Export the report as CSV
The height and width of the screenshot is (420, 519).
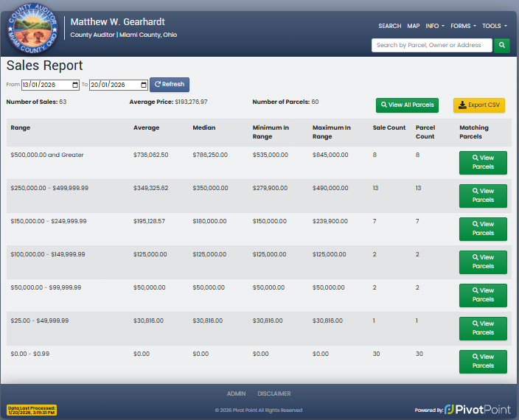478,105
